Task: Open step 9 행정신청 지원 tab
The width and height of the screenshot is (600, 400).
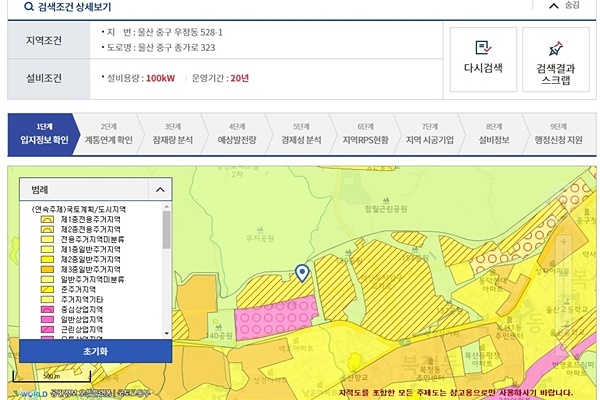Action: point(558,134)
